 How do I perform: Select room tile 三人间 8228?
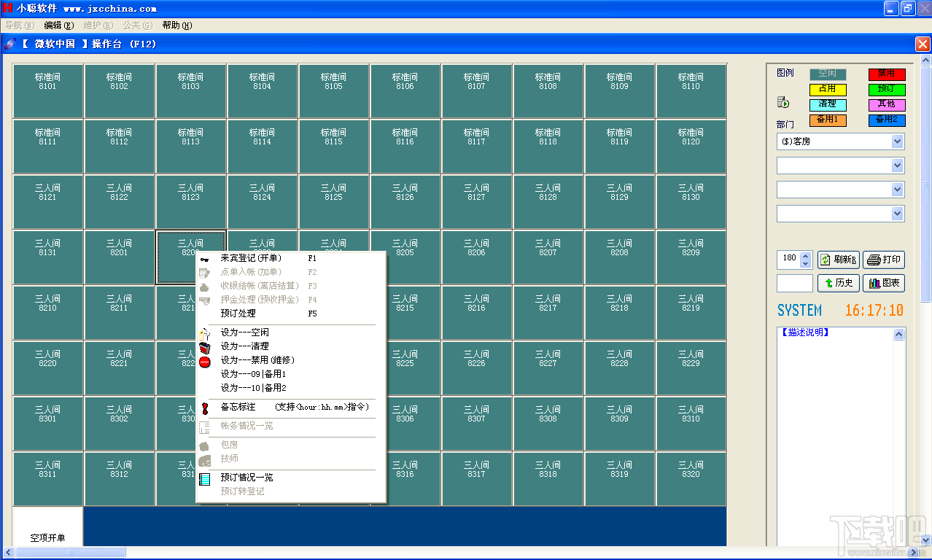[620, 368]
